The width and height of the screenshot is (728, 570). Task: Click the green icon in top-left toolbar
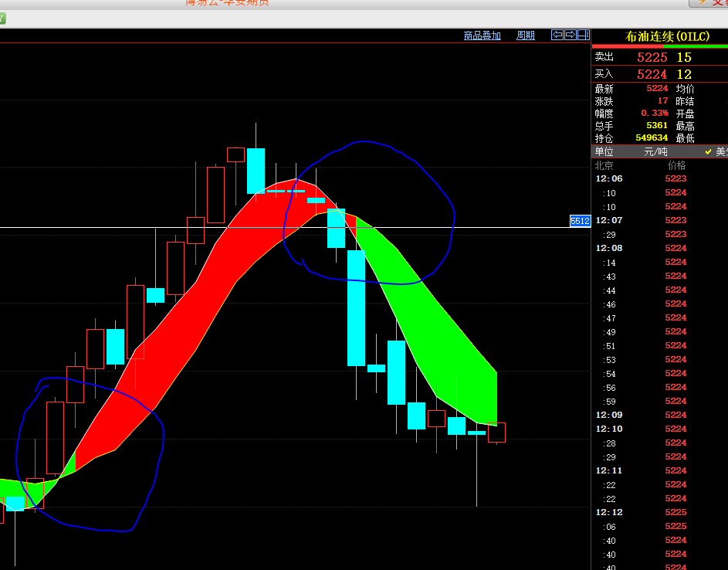click(x=2, y=18)
